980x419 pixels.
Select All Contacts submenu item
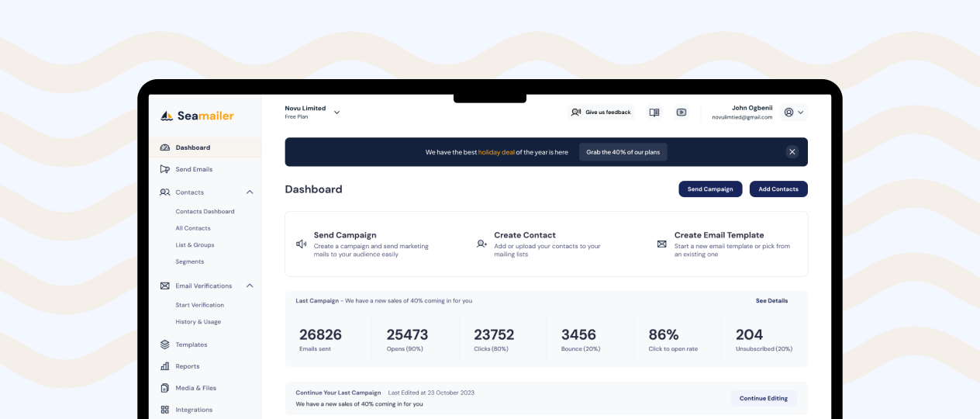[193, 228]
